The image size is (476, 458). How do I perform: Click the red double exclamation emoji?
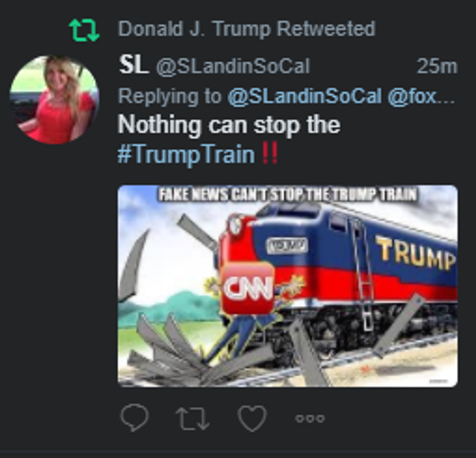(x=269, y=155)
